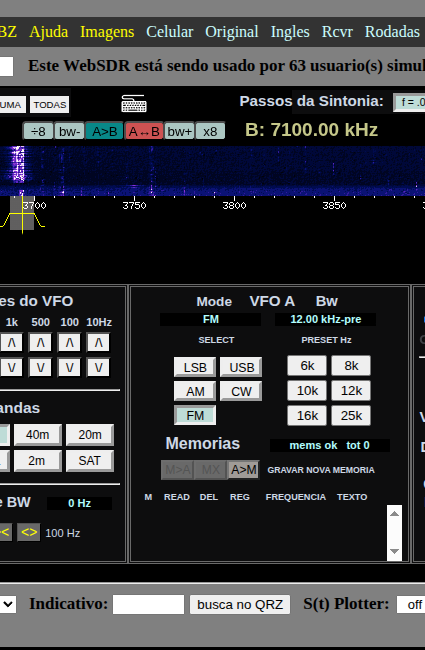Select USB mode
This screenshot has height=650, width=425.
point(241,367)
